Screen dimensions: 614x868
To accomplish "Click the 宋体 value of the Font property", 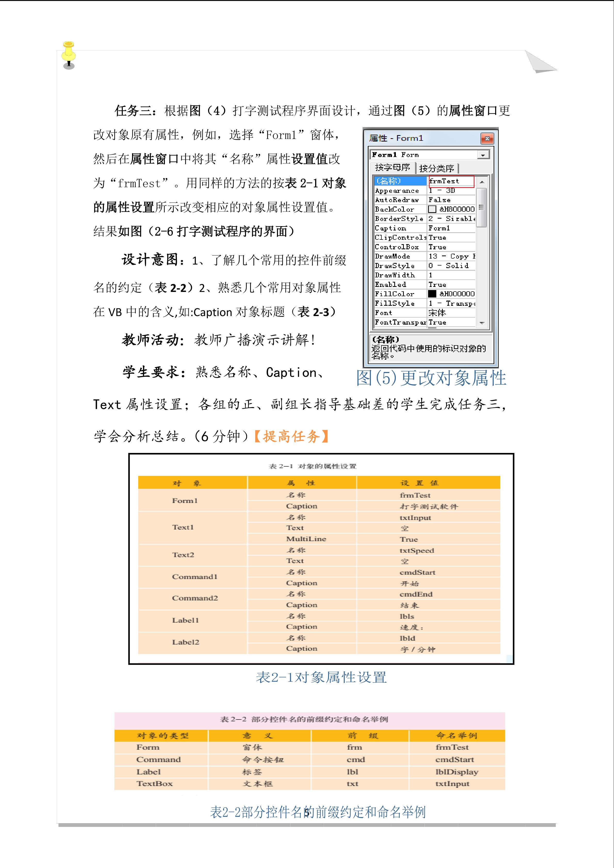I will [437, 313].
